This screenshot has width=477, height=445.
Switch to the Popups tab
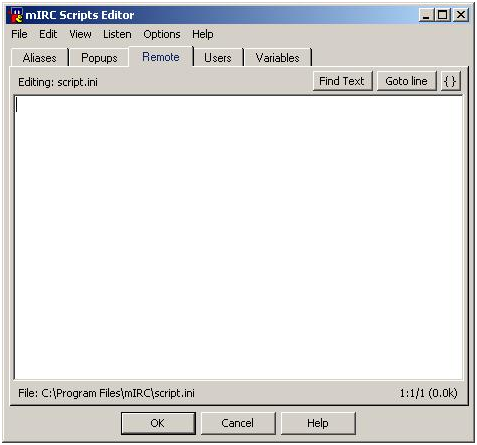(x=99, y=58)
